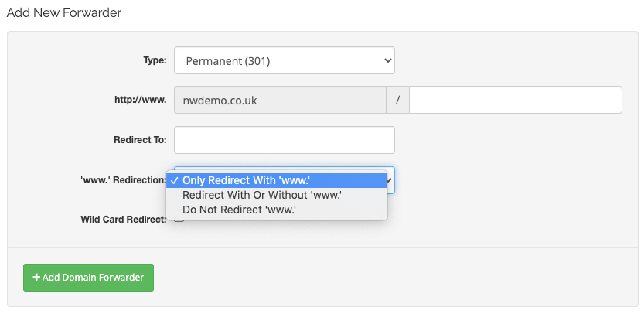This screenshot has height=314, width=644.
Task: Click the Add Domain Forwarder button
Action: pyautogui.click(x=88, y=278)
